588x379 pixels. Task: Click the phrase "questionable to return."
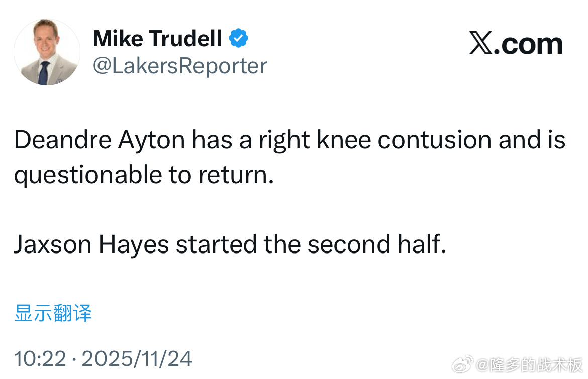[144, 175]
